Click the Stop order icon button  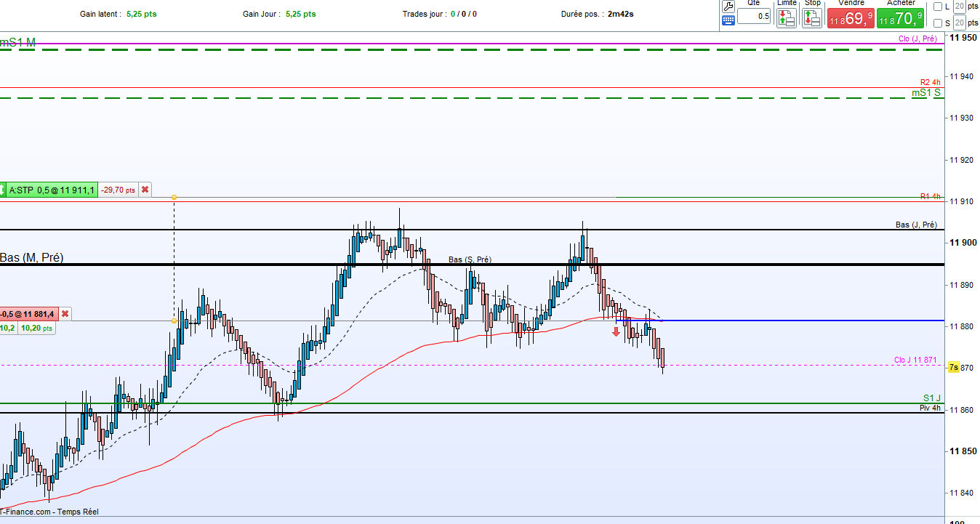tap(811, 18)
